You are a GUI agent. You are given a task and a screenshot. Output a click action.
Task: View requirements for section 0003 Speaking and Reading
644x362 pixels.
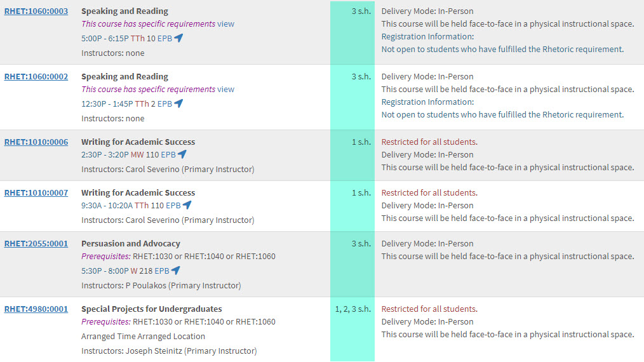[226, 24]
